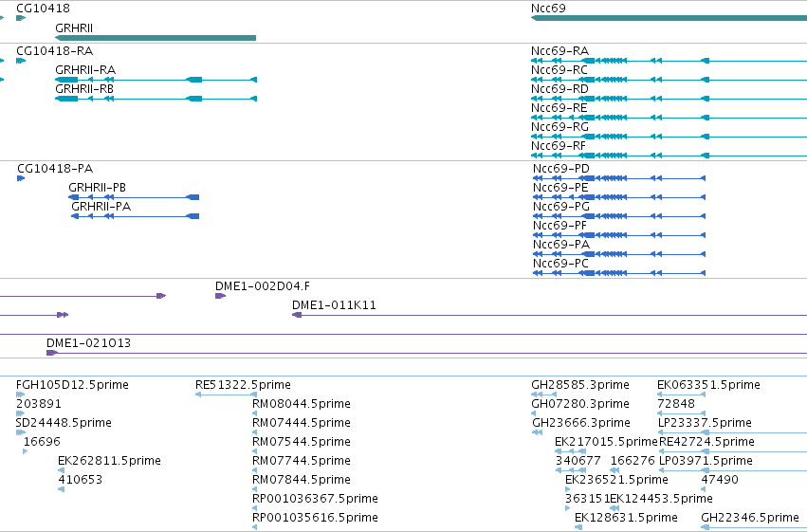The width and height of the screenshot is (807, 532).
Task: Click the EK063351.5prime EST label
Action: (x=708, y=385)
